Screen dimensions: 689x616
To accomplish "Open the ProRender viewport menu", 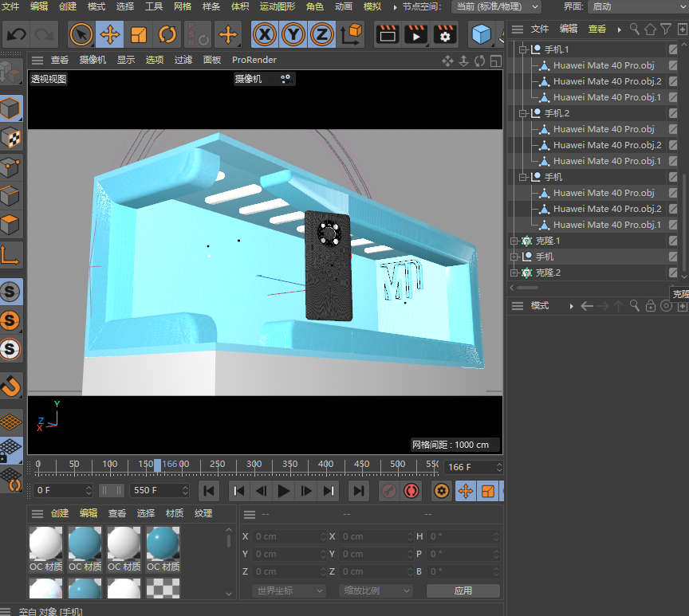I will pos(254,60).
